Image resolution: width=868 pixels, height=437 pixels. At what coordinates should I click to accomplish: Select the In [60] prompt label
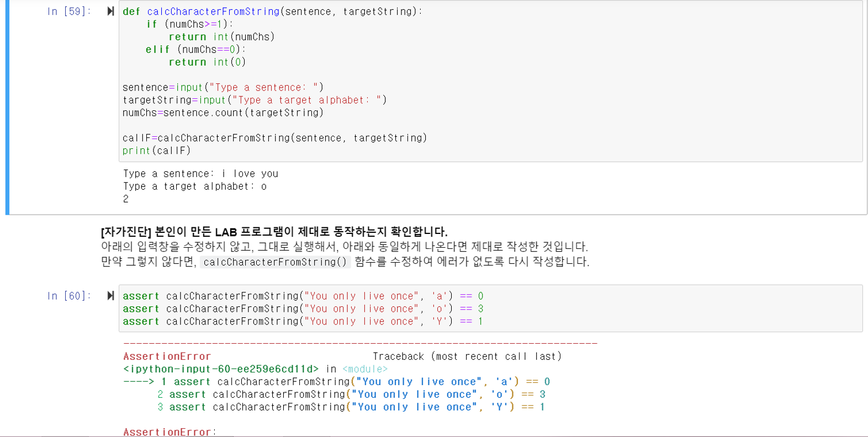pyautogui.click(x=68, y=296)
